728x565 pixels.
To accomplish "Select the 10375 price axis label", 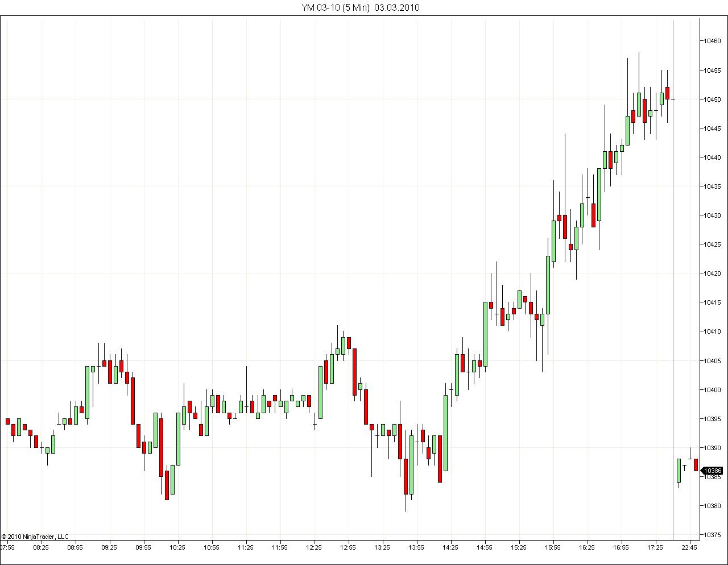I will coord(713,535).
